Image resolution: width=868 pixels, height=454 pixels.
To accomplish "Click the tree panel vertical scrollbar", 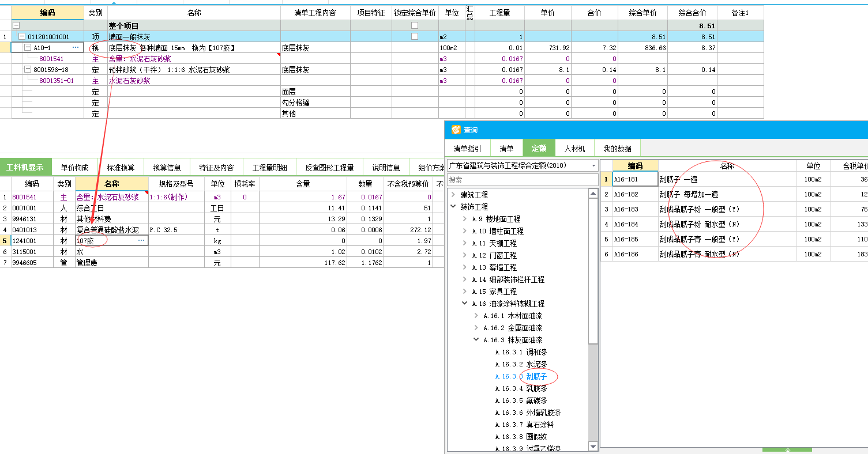I will [x=593, y=272].
